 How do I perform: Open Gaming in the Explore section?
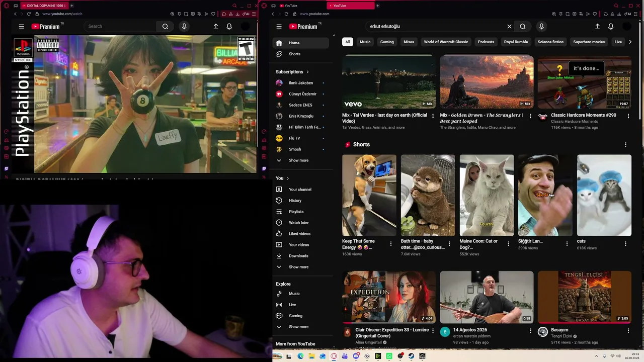pyautogui.click(x=301, y=316)
